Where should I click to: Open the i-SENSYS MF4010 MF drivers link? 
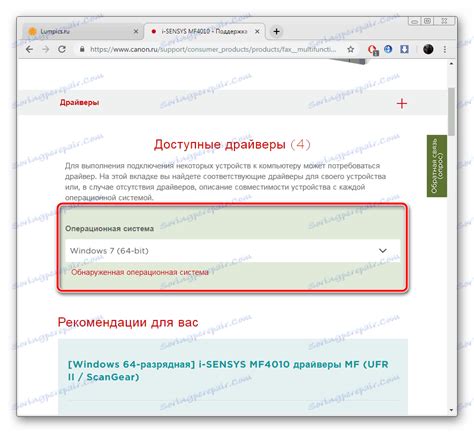pos(228,371)
